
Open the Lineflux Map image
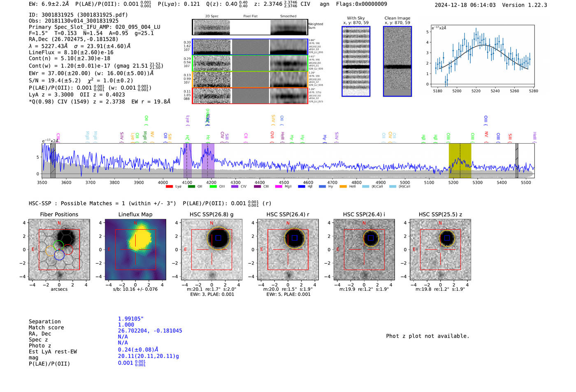135,250
